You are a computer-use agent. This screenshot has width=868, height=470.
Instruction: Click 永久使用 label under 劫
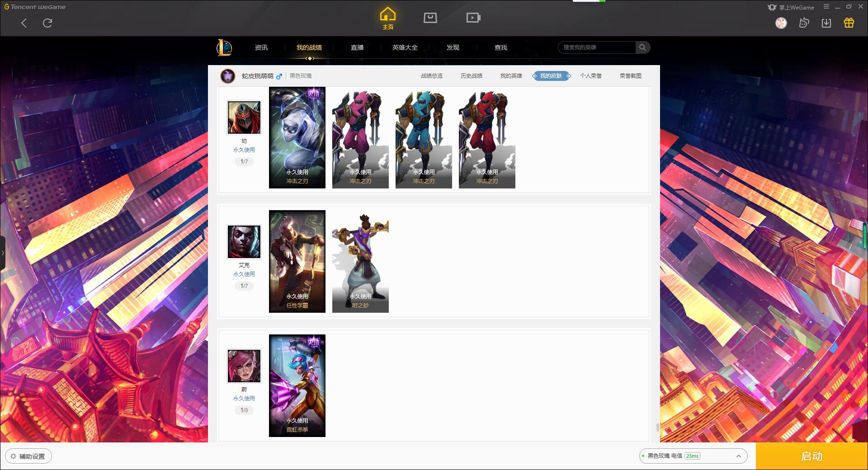click(x=244, y=150)
